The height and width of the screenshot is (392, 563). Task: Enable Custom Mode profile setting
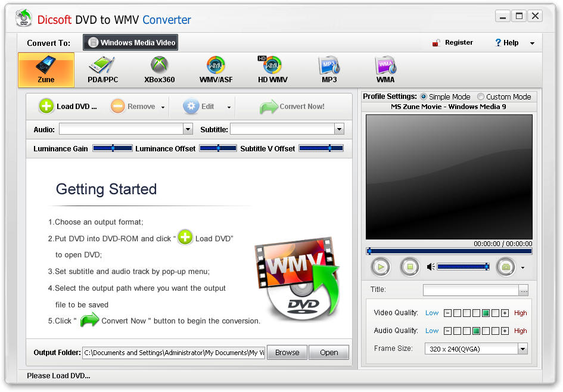click(480, 97)
